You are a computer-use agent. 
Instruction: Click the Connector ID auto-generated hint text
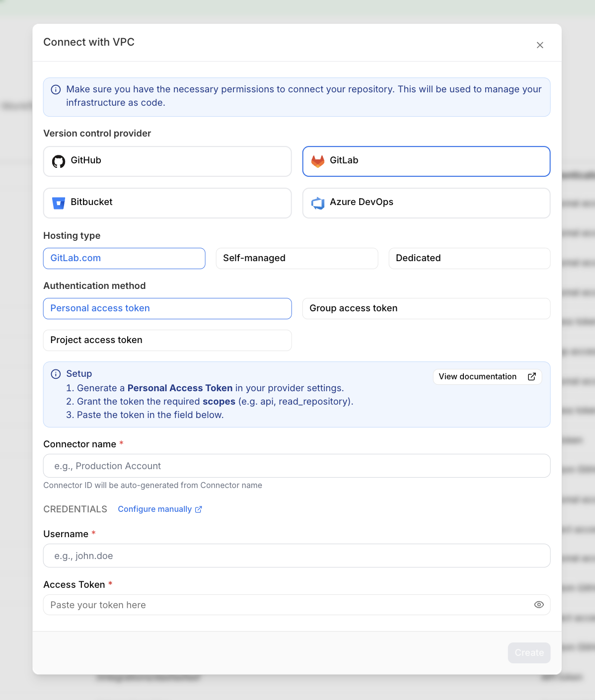152,485
